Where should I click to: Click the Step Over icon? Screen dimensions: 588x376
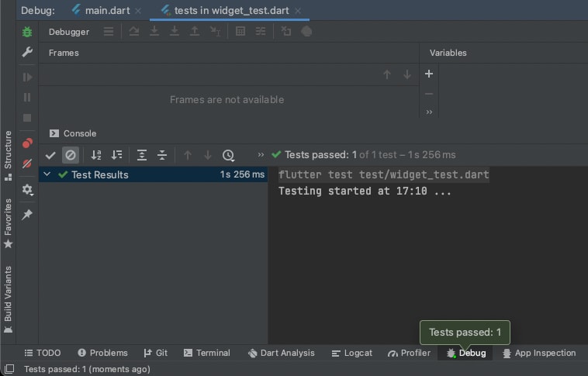point(134,32)
